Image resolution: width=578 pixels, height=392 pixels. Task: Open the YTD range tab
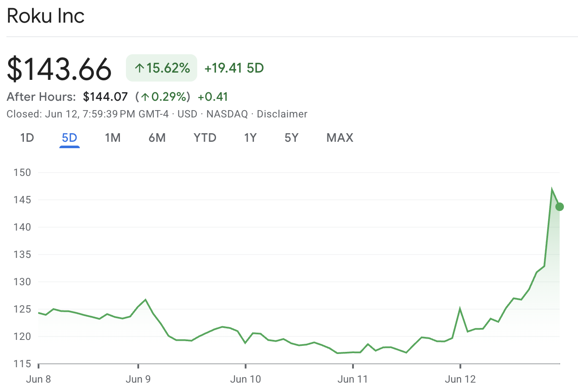[205, 137]
